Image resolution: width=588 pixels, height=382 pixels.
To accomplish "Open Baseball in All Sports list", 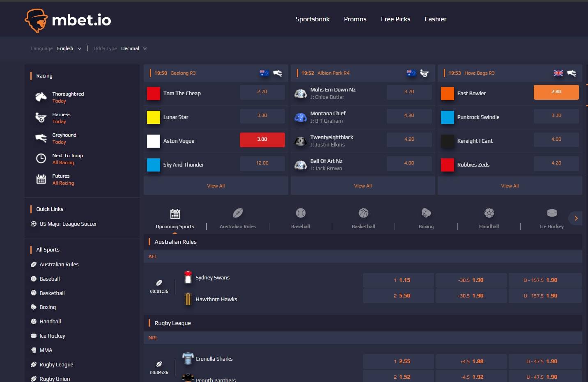I will point(50,279).
